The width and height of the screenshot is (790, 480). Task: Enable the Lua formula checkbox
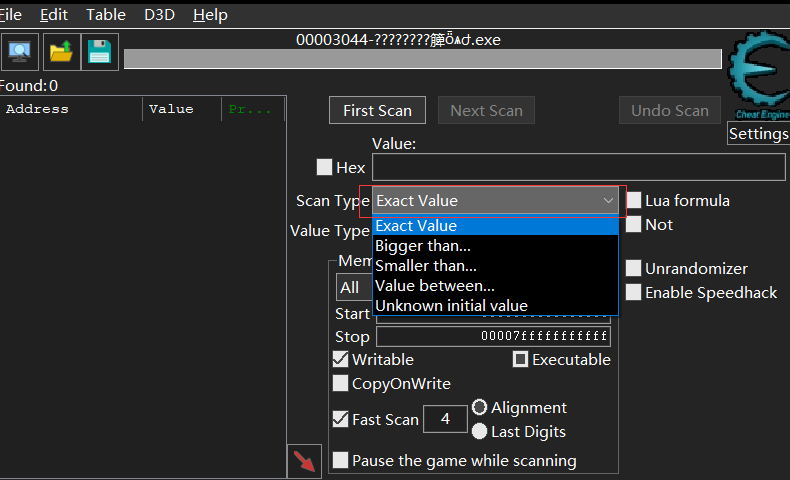point(634,200)
